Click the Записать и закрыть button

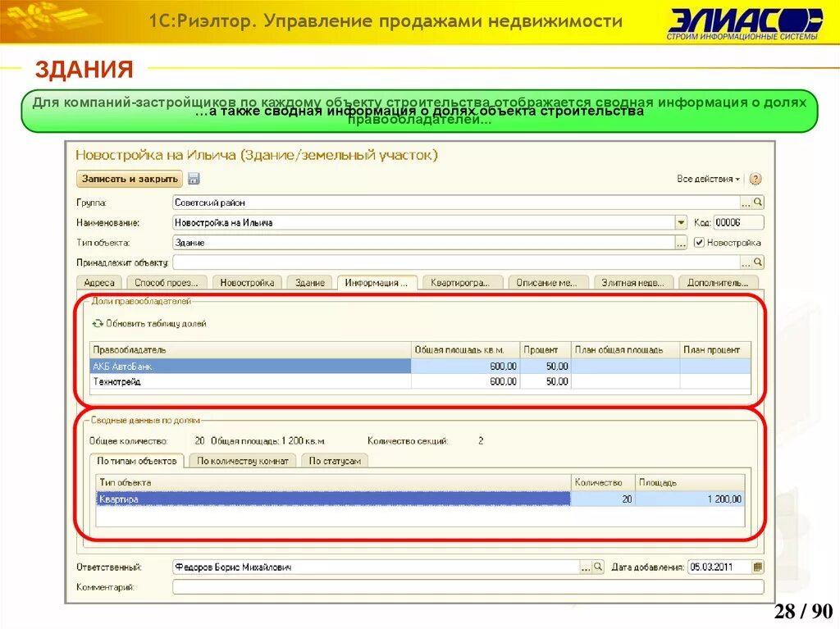point(130,179)
